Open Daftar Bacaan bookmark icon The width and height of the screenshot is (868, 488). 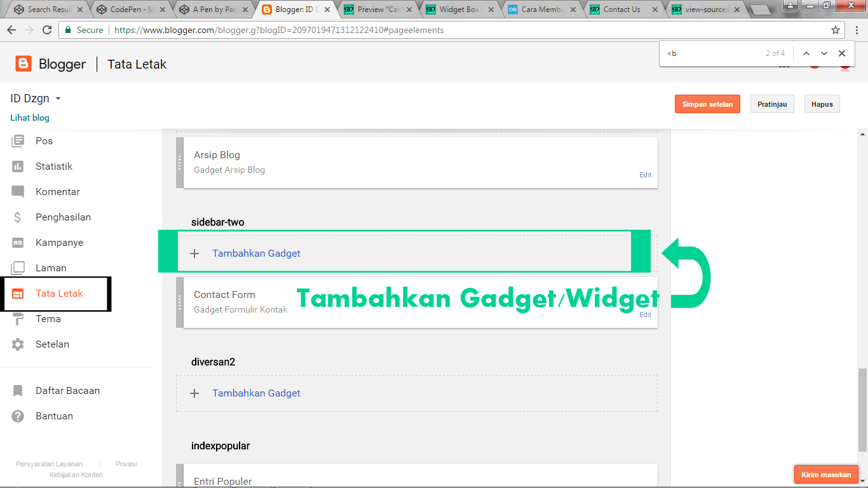pyautogui.click(x=18, y=390)
